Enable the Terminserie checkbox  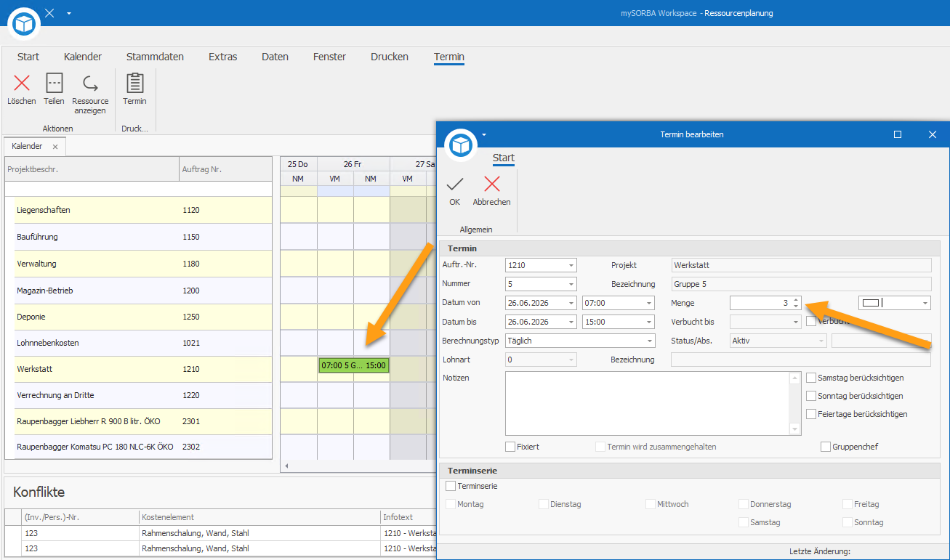[451, 486]
